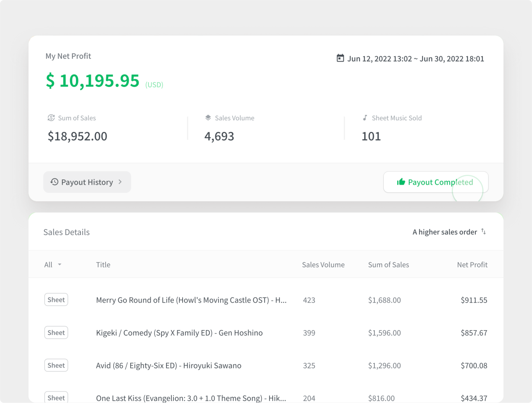Click the Payout Completed button
Image resolution: width=532 pixels, height=403 pixels.
436,182
